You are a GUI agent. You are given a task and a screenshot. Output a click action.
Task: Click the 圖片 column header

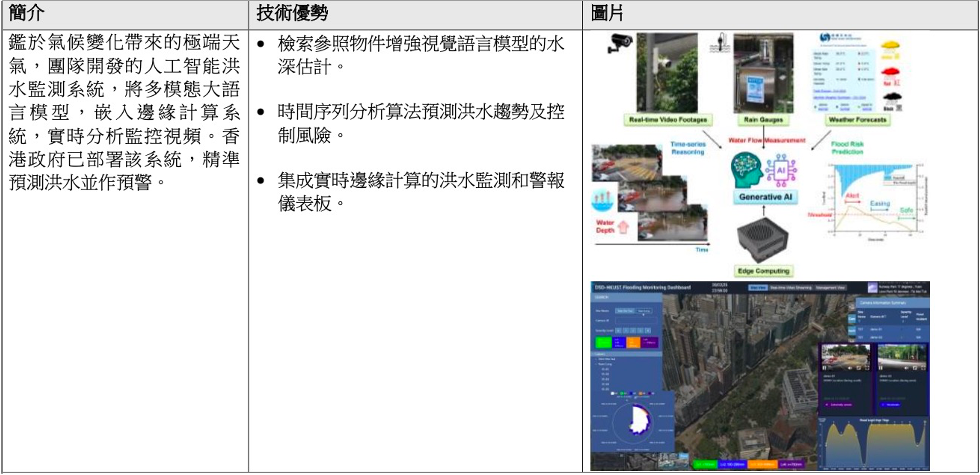[780, 15]
